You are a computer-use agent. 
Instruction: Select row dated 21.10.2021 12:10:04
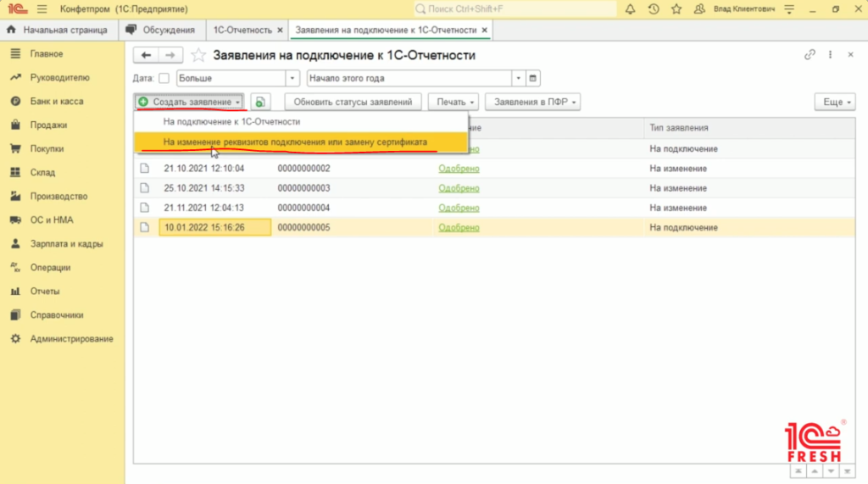494,169
